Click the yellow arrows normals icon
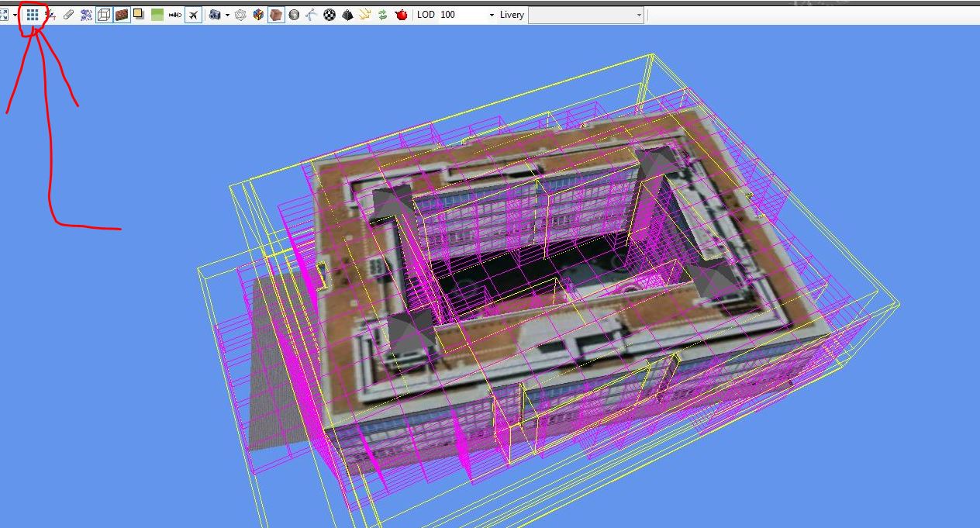 click(365, 15)
